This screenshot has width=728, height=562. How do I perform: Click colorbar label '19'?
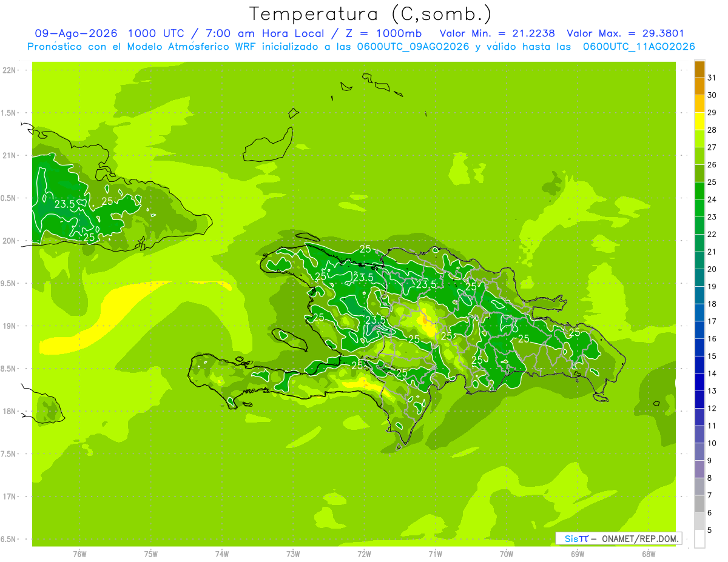point(712,287)
